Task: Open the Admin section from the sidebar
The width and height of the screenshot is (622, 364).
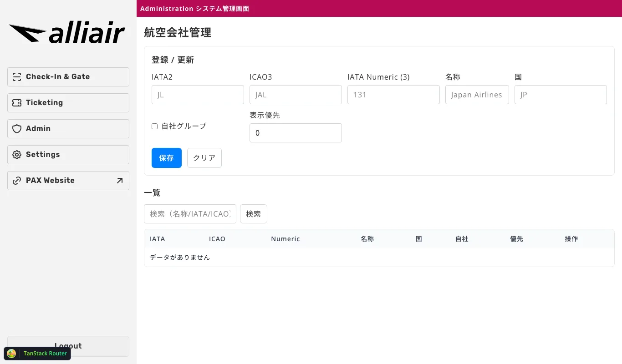Action: 68,129
